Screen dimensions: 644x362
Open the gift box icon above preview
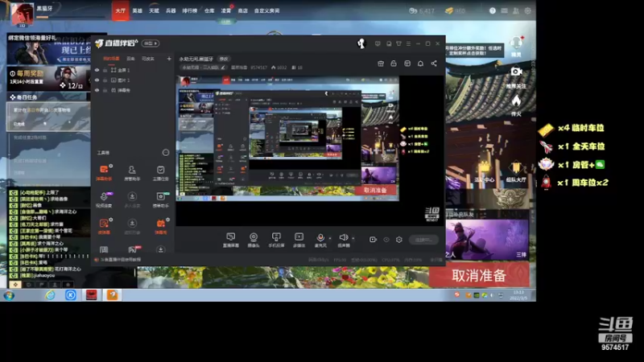point(381,64)
